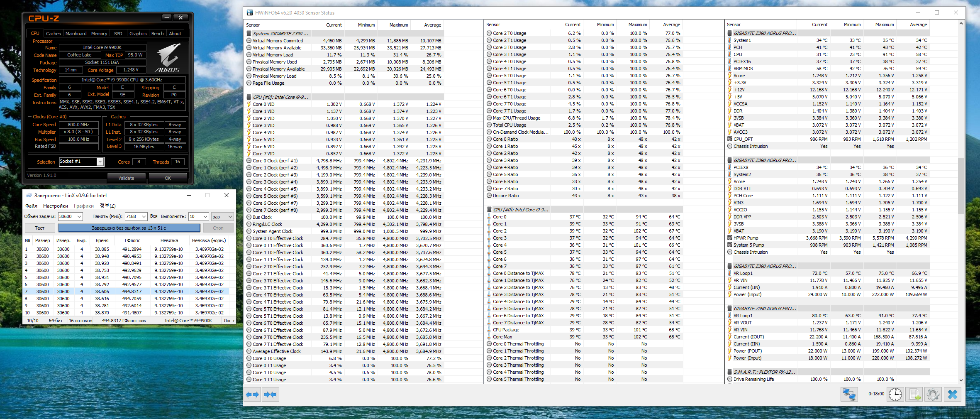Click the fan icon beside CPU_OPT
Screen dimensions: 980x419
point(730,139)
